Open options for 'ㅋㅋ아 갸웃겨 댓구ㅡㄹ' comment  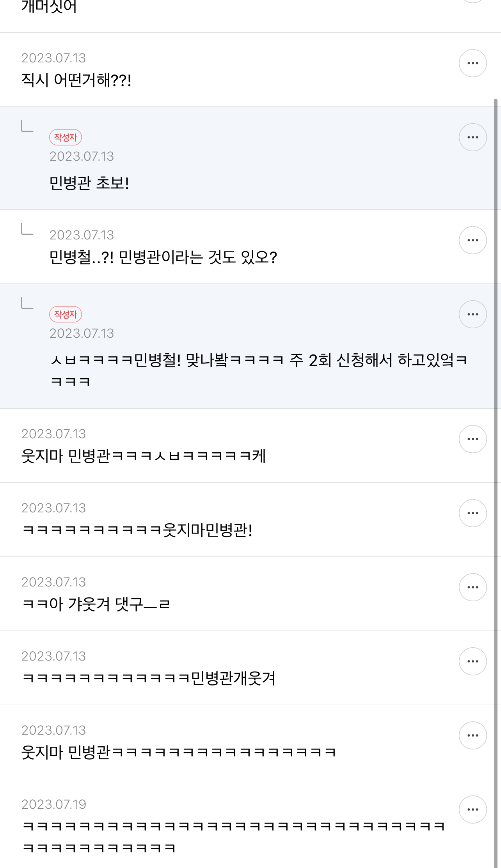click(473, 587)
